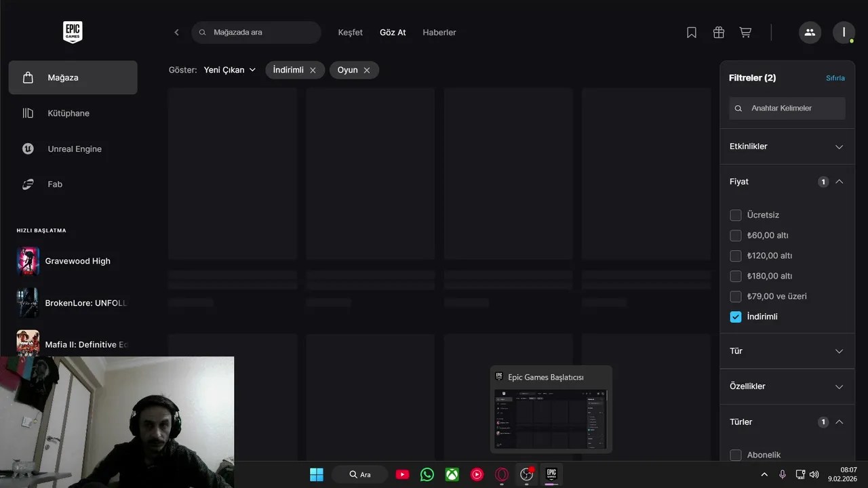Screen dimensions: 868x488
Task: Check the Ücretsiz price checkbox
Action: coord(736,215)
